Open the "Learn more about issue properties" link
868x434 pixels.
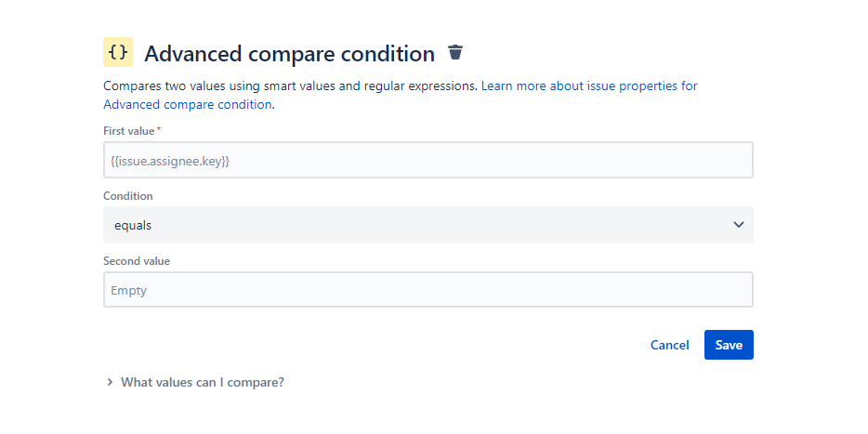pos(588,85)
